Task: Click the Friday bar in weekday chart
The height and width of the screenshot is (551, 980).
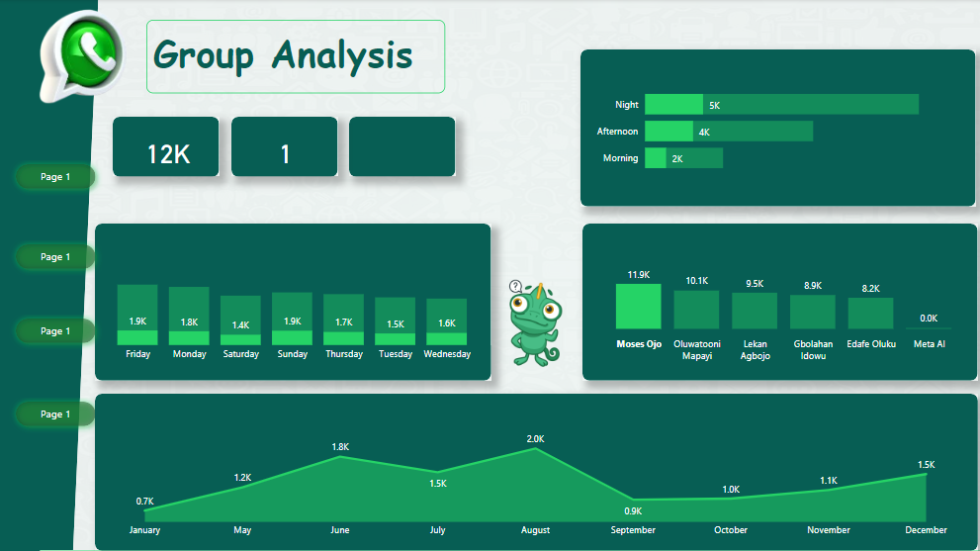Action: (x=137, y=315)
